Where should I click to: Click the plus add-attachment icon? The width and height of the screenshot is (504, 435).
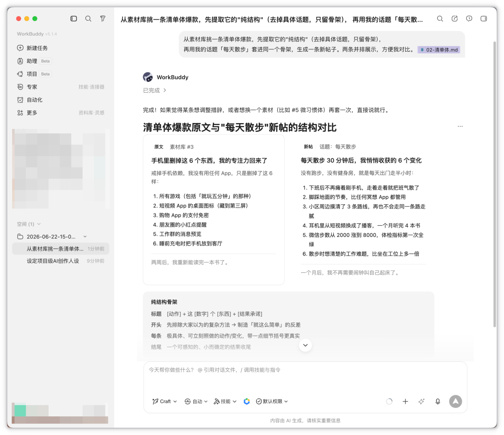[x=406, y=401]
